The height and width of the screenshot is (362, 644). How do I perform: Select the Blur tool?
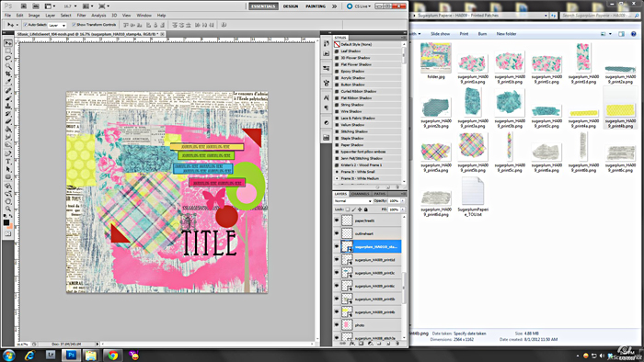pyautogui.click(x=7, y=137)
